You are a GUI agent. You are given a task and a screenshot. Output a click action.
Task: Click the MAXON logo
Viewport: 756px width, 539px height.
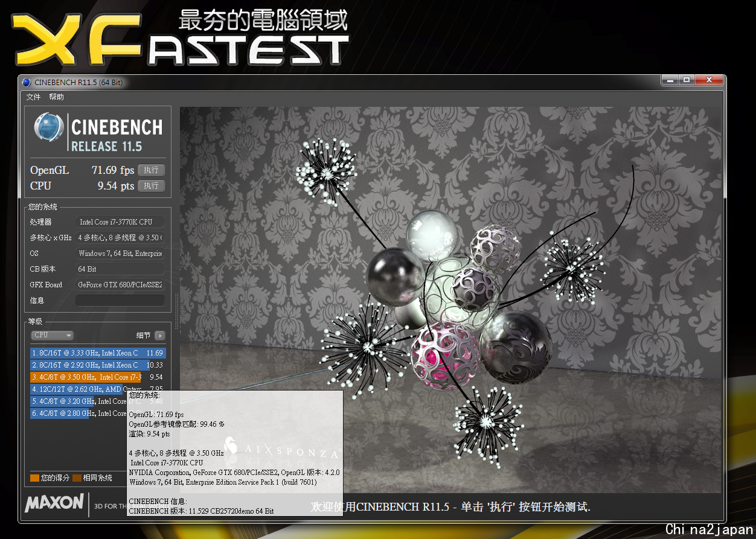[x=54, y=502]
